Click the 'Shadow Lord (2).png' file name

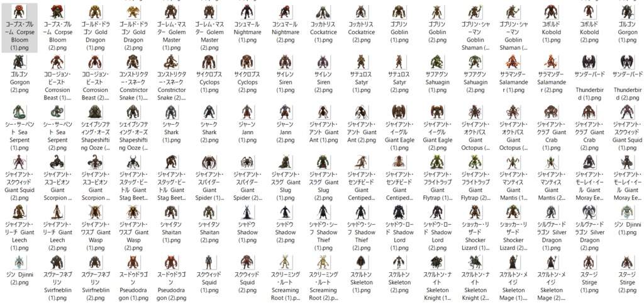click(438, 236)
